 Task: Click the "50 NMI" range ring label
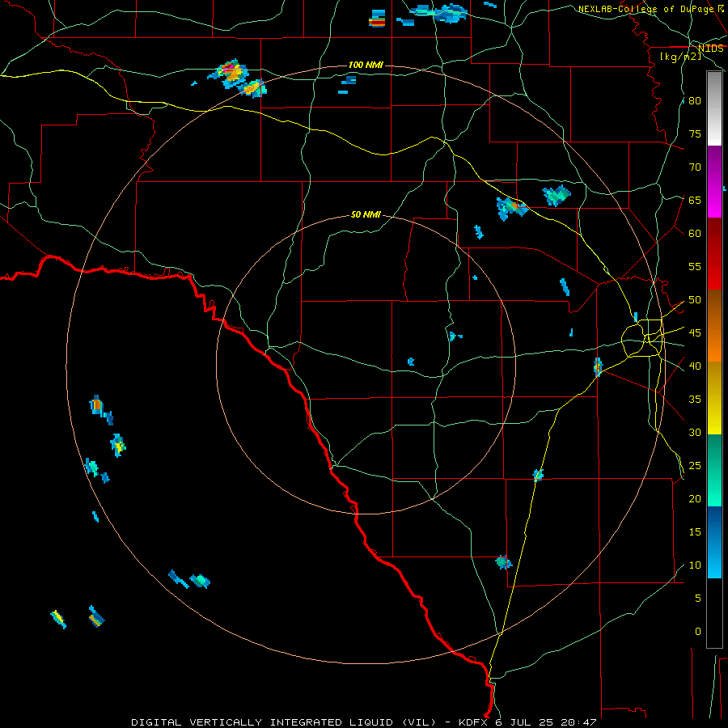(x=366, y=214)
